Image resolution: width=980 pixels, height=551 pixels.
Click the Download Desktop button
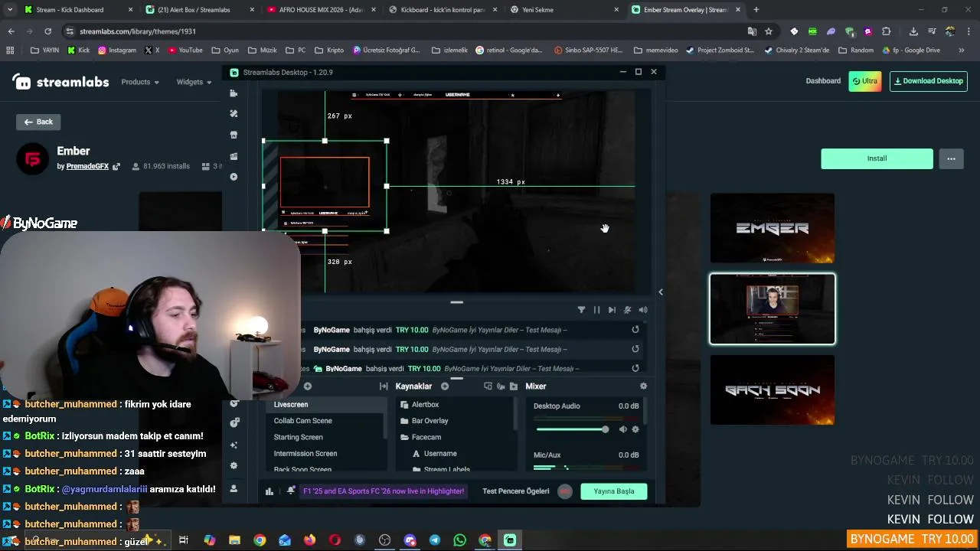click(x=929, y=81)
